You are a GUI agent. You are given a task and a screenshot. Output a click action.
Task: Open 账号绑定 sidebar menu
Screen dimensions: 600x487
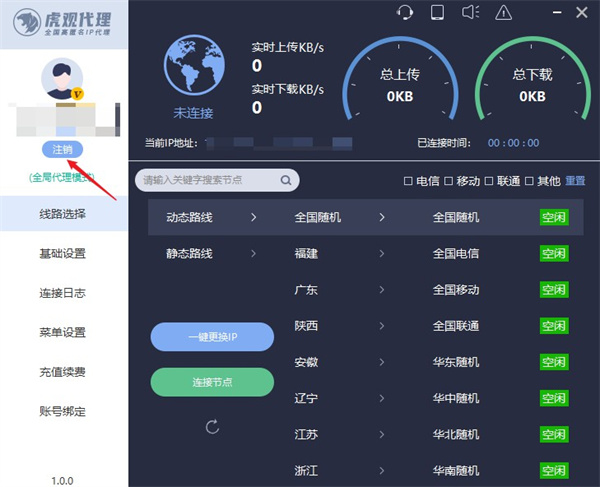pos(64,412)
